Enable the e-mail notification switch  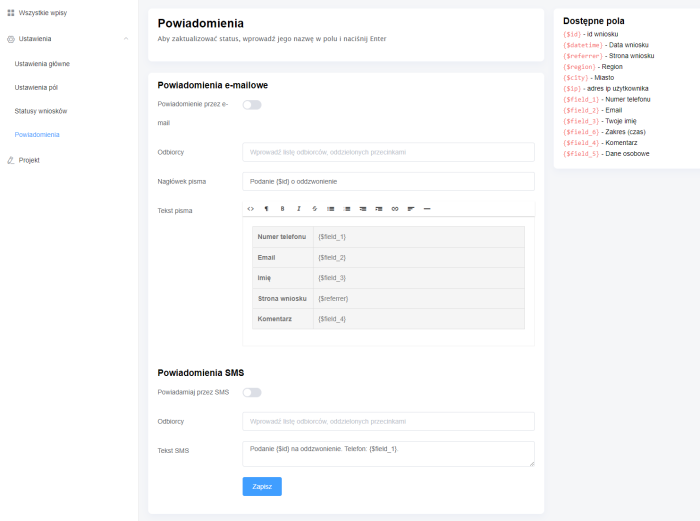(x=252, y=105)
